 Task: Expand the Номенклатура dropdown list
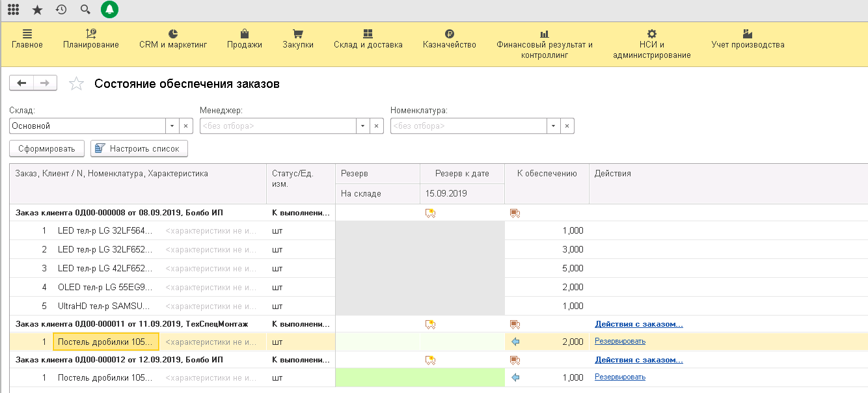[553, 126]
